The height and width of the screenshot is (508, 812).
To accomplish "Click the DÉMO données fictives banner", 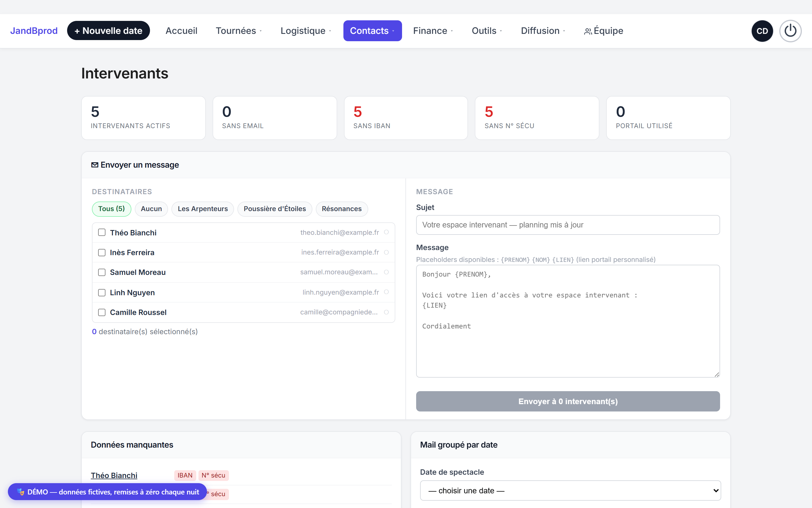I will pos(107,492).
